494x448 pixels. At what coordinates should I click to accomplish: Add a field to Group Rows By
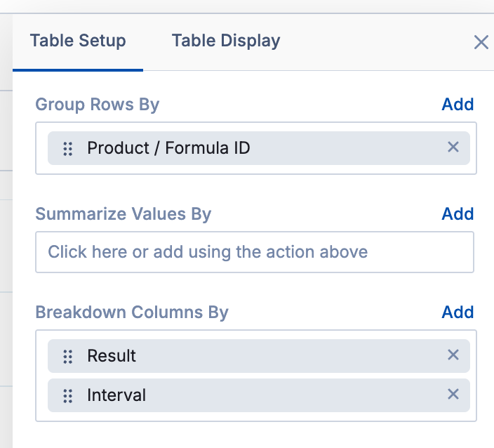point(458,105)
